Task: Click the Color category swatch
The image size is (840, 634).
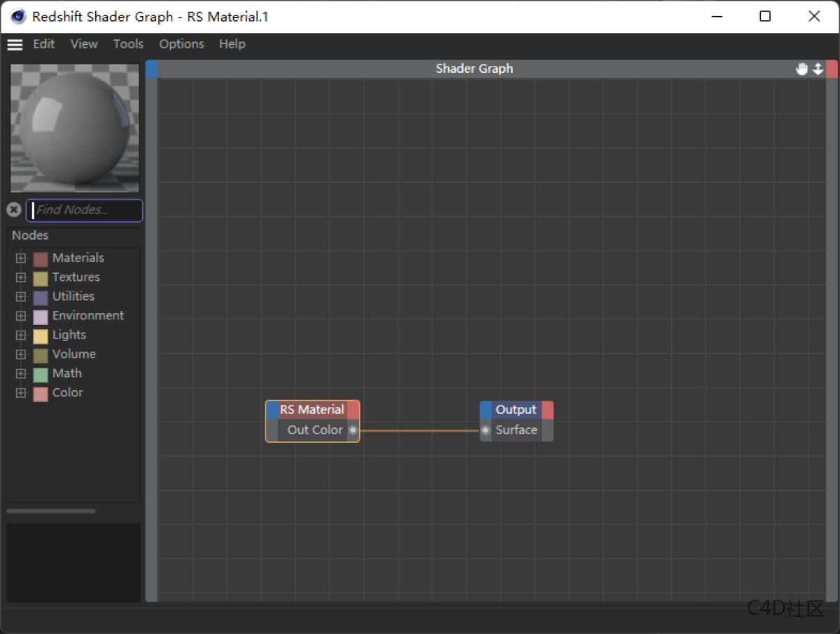Action: (41, 394)
